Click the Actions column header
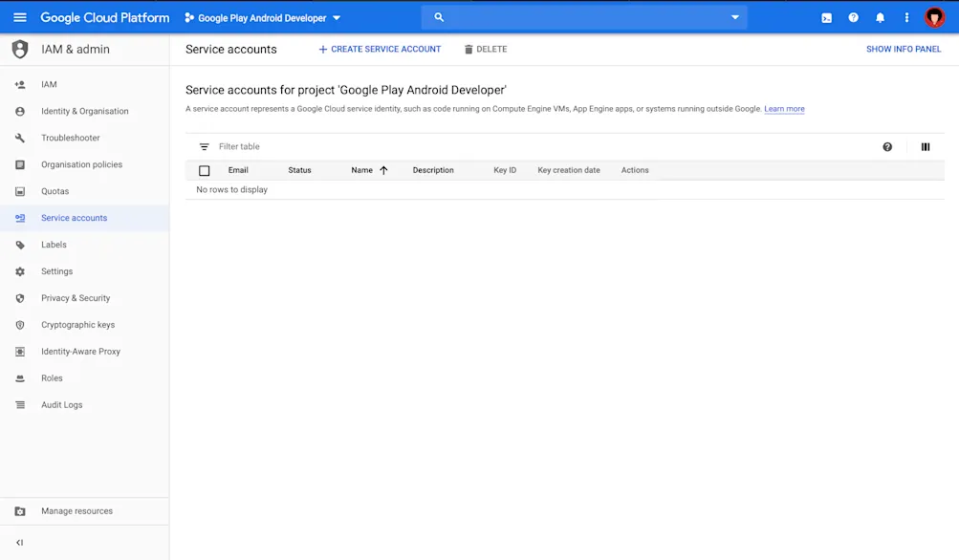This screenshot has width=959, height=560. (635, 170)
